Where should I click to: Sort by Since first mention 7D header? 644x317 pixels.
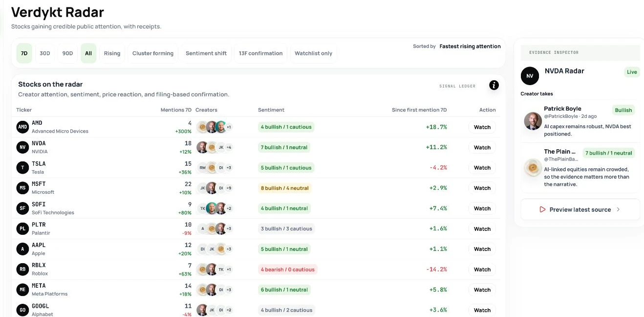click(x=419, y=110)
